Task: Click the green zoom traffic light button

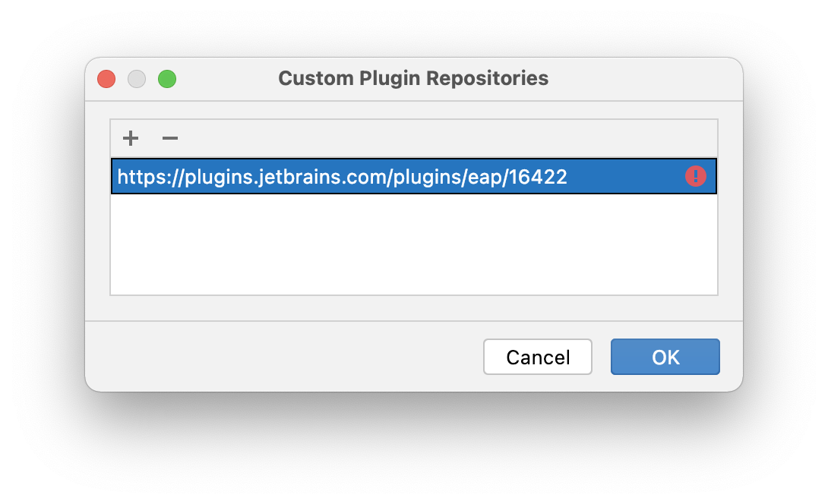Action: (x=167, y=78)
